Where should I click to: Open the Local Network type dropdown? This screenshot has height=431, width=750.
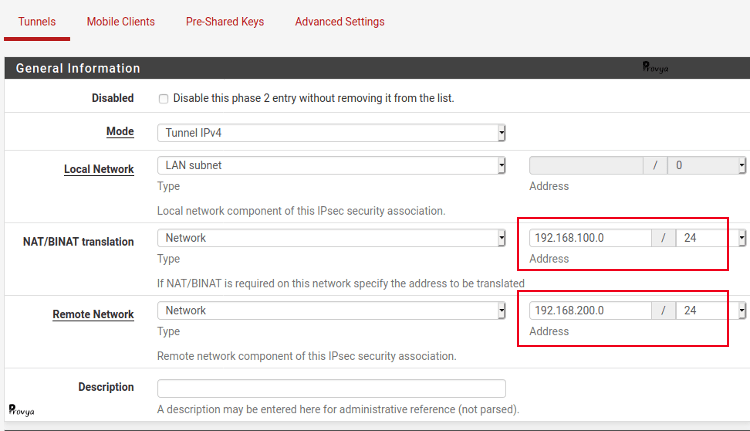click(x=331, y=165)
